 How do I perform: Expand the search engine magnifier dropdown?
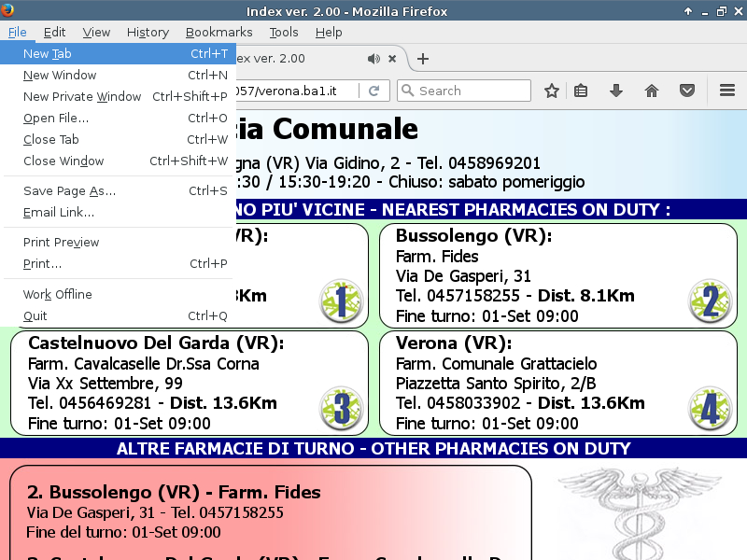pos(407,91)
